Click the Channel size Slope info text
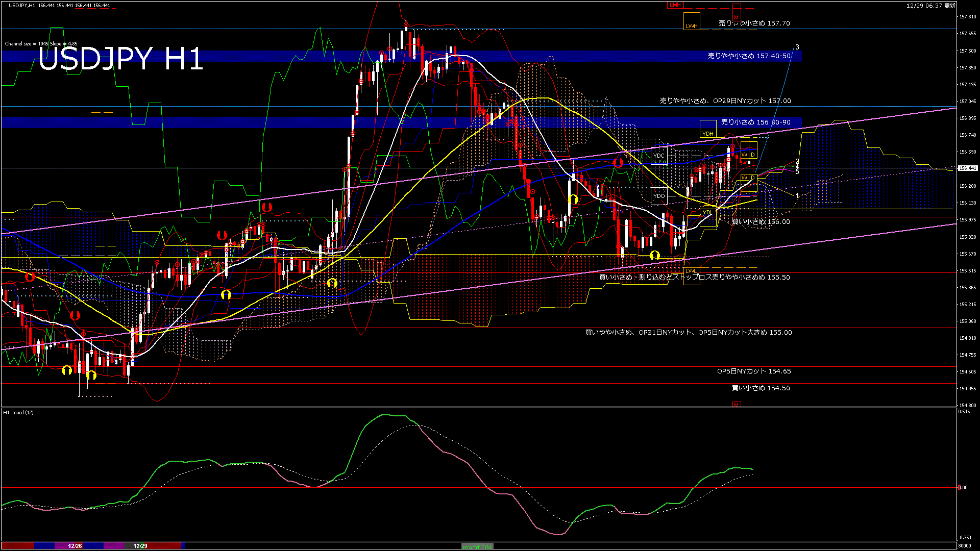This screenshot has width=980, height=551. 41,44
